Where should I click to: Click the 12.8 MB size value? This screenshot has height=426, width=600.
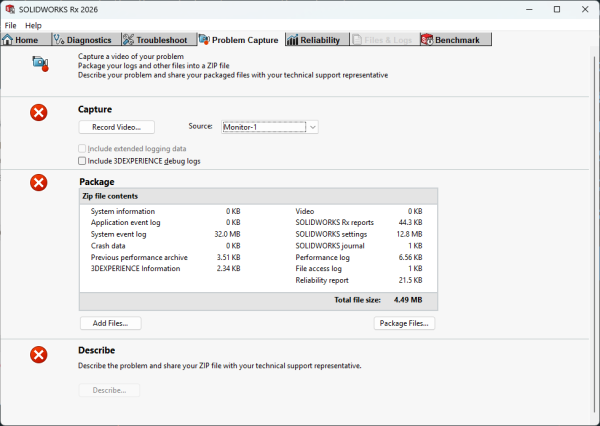[409, 234]
